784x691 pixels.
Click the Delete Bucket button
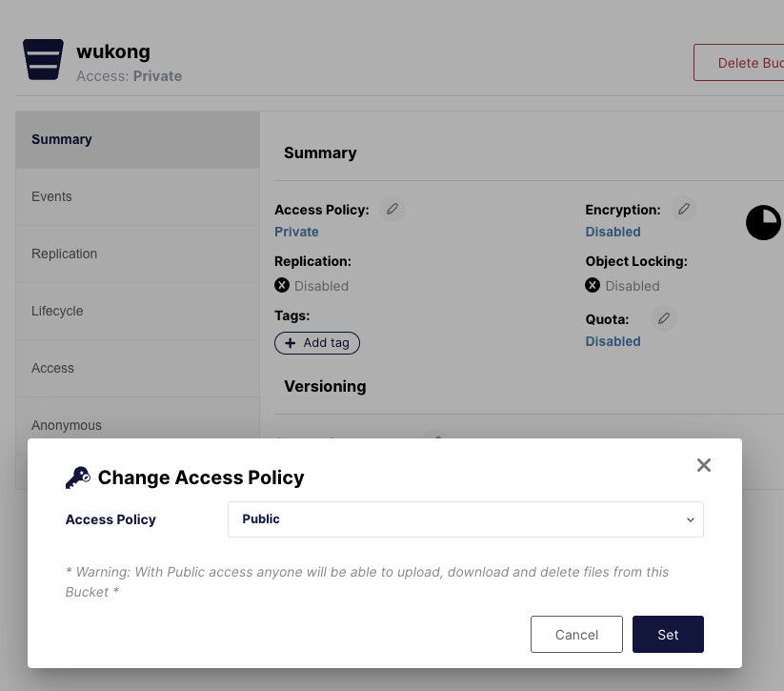click(738, 63)
